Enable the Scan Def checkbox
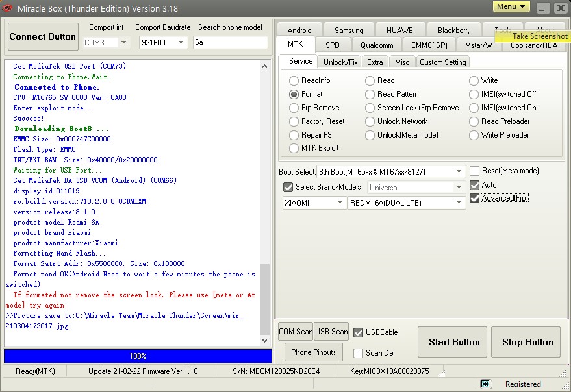The image size is (571, 392). tap(359, 352)
